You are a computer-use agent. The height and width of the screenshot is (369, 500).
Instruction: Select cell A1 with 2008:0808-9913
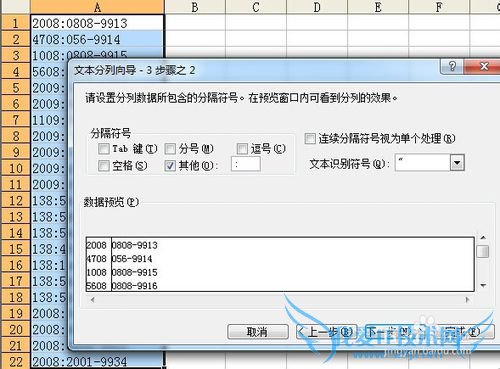pyautogui.click(x=97, y=23)
